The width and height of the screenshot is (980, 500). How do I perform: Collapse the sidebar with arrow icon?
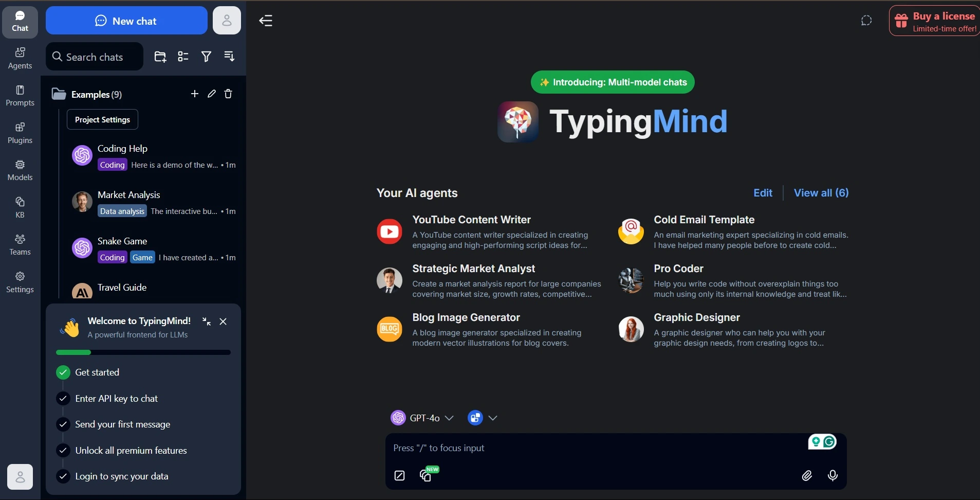coord(266,21)
